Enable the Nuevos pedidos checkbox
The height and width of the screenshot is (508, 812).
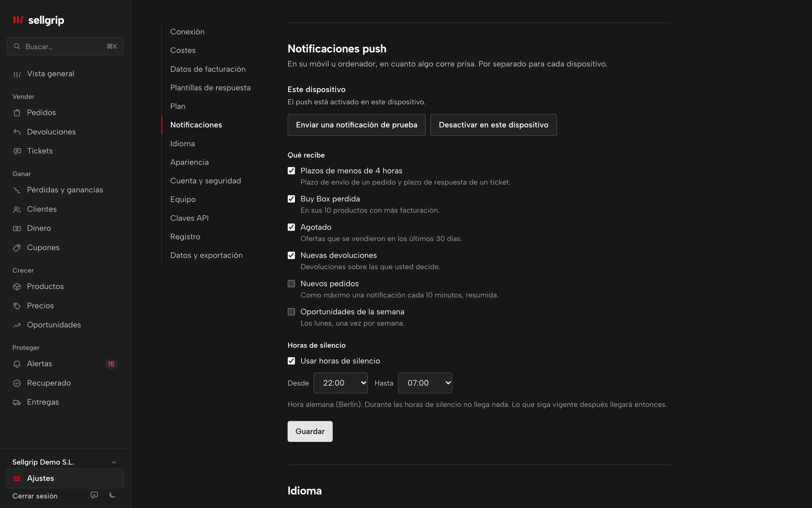click(x=291, y=283)
